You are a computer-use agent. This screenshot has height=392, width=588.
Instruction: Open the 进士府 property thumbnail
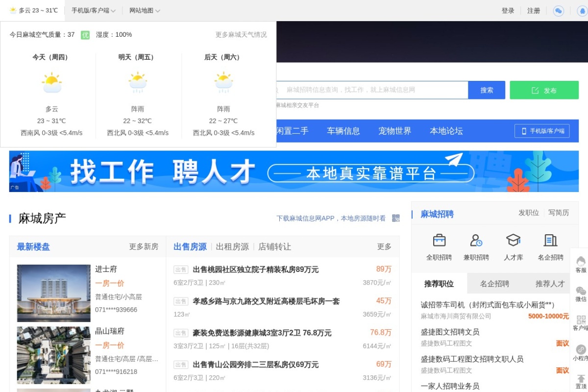[54, 293]
